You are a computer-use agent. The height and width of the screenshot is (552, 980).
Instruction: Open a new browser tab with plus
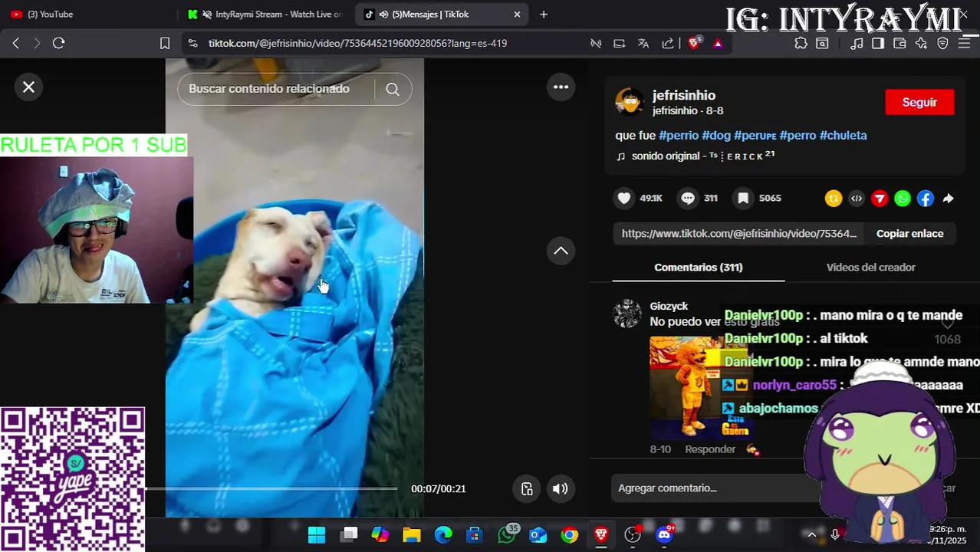(x=544, y=14)
